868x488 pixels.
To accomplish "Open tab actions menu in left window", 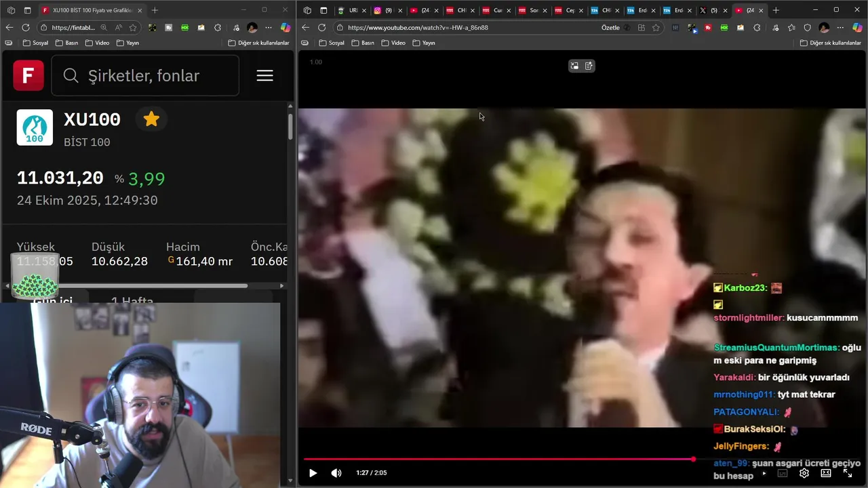I will pyautogui.click(x=27, y=10).
